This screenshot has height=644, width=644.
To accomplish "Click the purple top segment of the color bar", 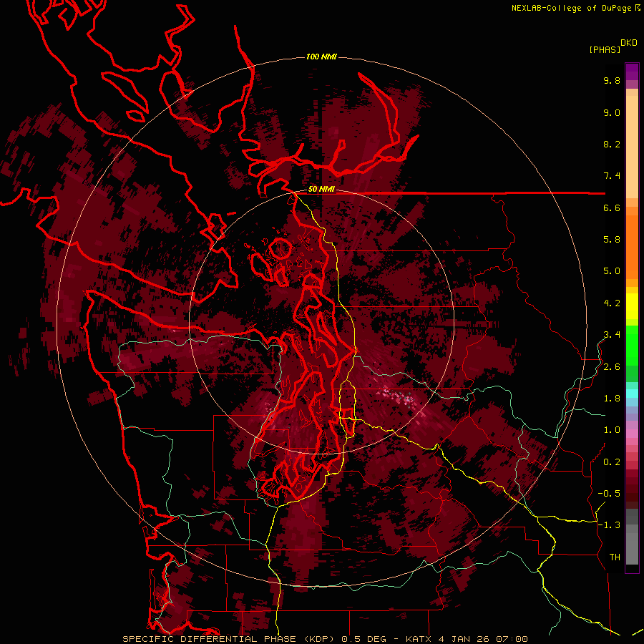I will (632, 72).
